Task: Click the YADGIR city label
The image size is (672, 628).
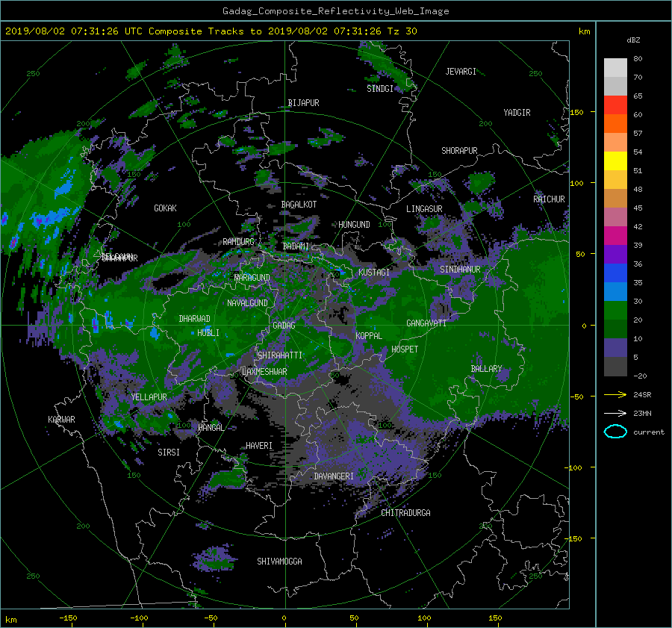Action: [x=517, y=113]
